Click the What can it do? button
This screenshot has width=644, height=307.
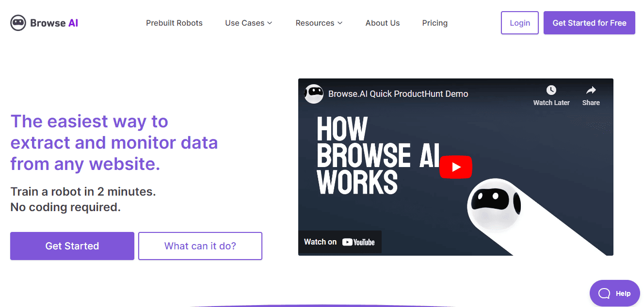click(200, 246)
